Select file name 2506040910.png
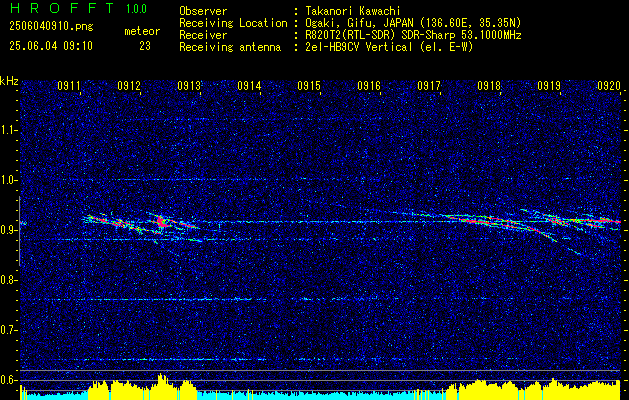 [51, 26]
